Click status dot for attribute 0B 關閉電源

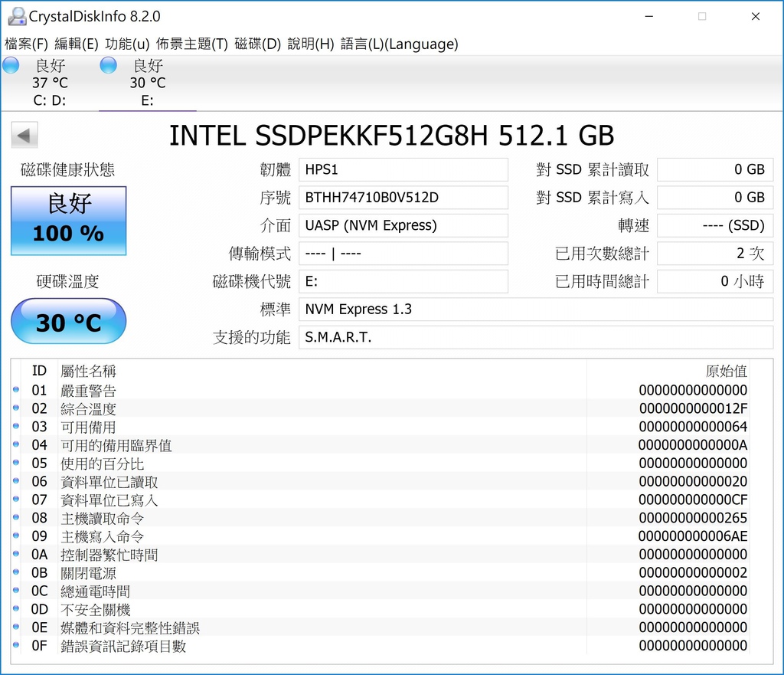[x=16, y=572]
